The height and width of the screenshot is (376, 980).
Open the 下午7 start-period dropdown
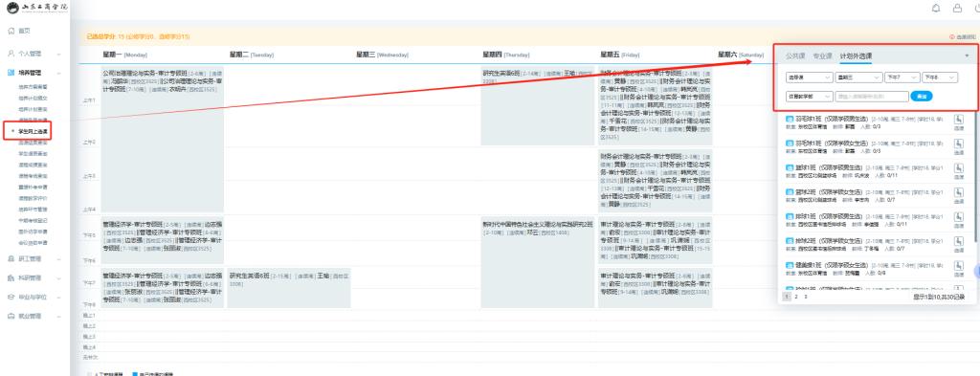click(x=902, y=77)
